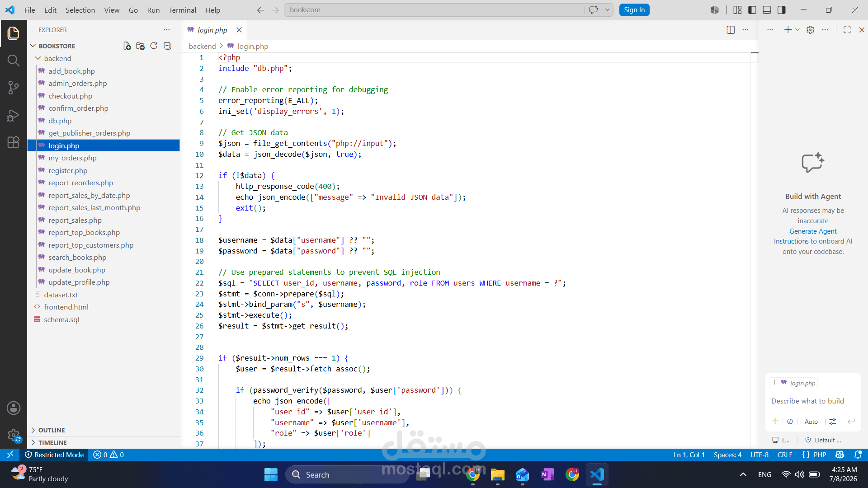This screenshot has height=488, width=868.
Task: Click the bookstore command center search box
Action: (x=434, y=10)
